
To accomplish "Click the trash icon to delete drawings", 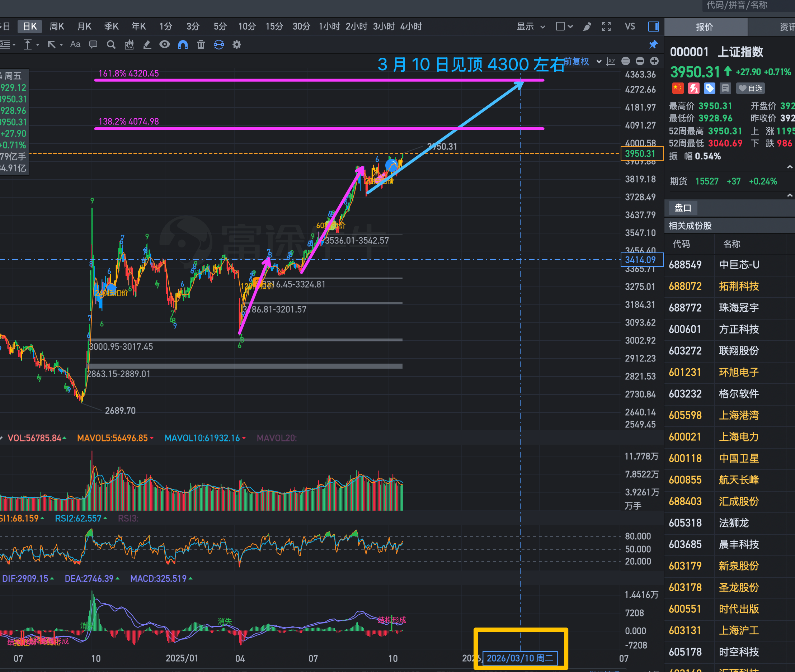I will (201, 44).
